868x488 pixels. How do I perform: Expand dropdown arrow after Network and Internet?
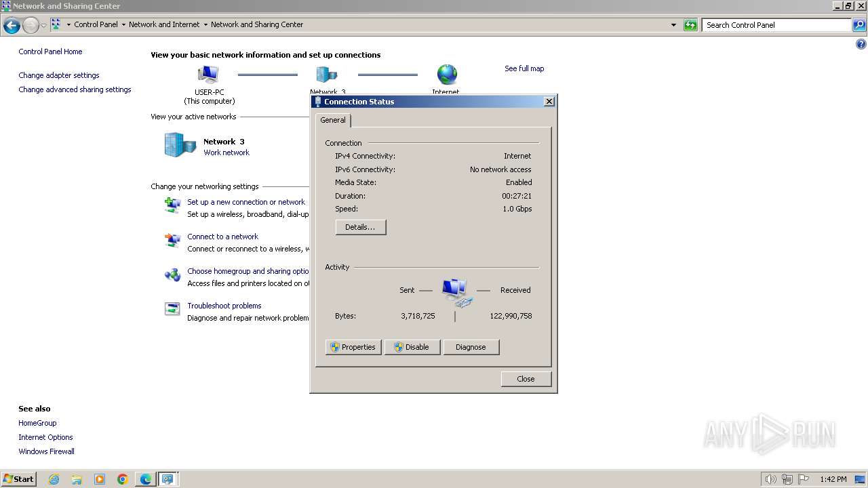tap(205, 25)
